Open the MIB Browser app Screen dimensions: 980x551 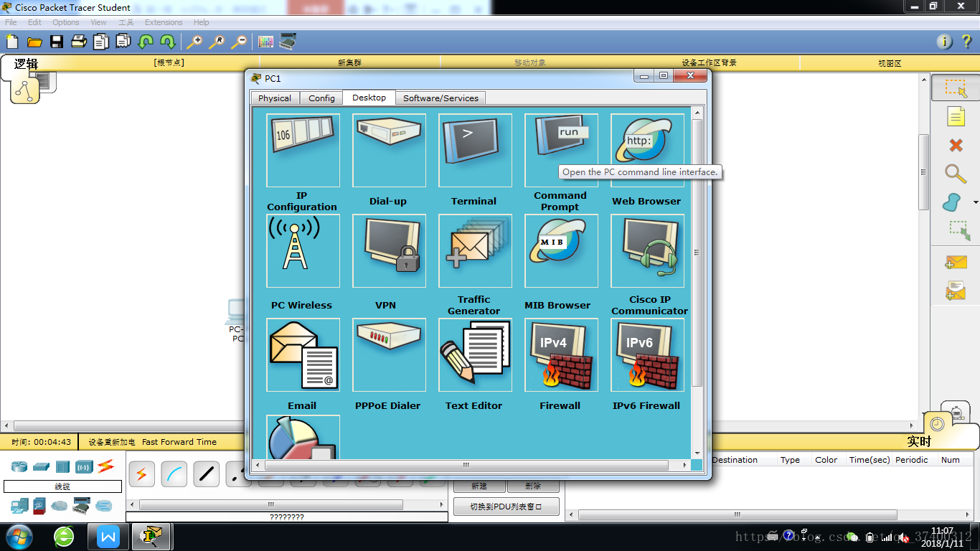tap(561, 251)
